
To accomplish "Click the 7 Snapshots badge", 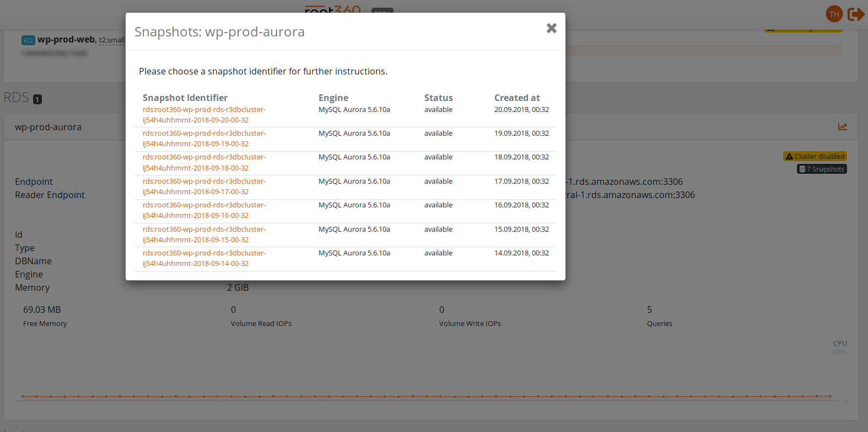I will 822,169.
